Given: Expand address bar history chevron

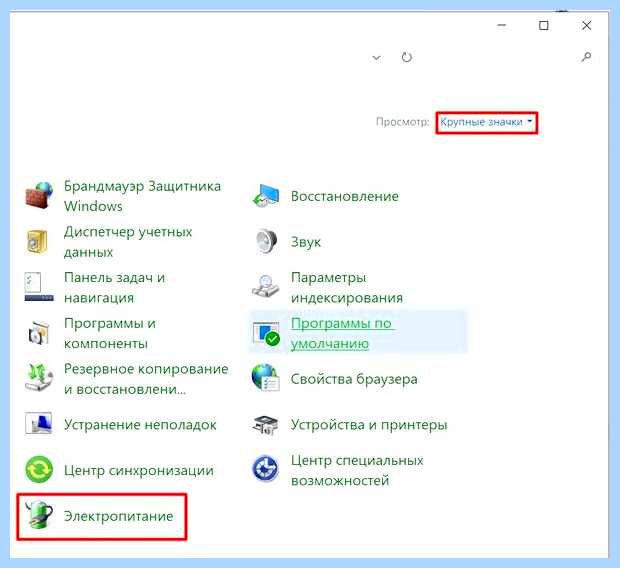Looking at the screenshot, I should (x=376, y=58).
